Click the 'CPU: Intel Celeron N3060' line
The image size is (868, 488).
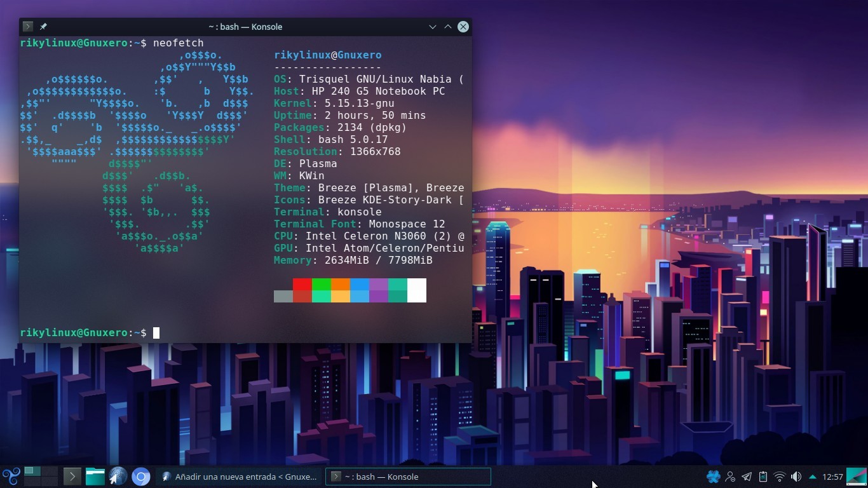pos(369,236)
